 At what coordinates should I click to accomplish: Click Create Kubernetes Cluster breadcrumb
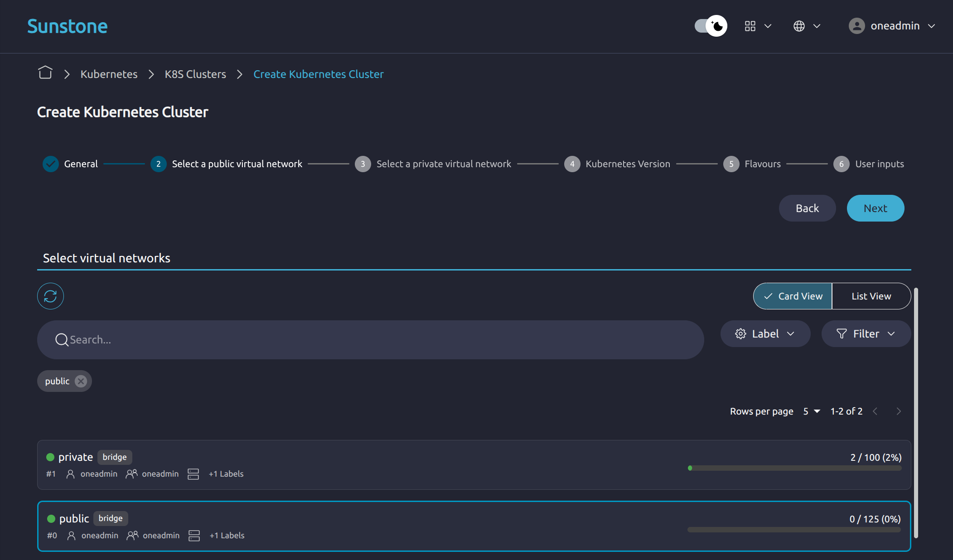(318, 74)
